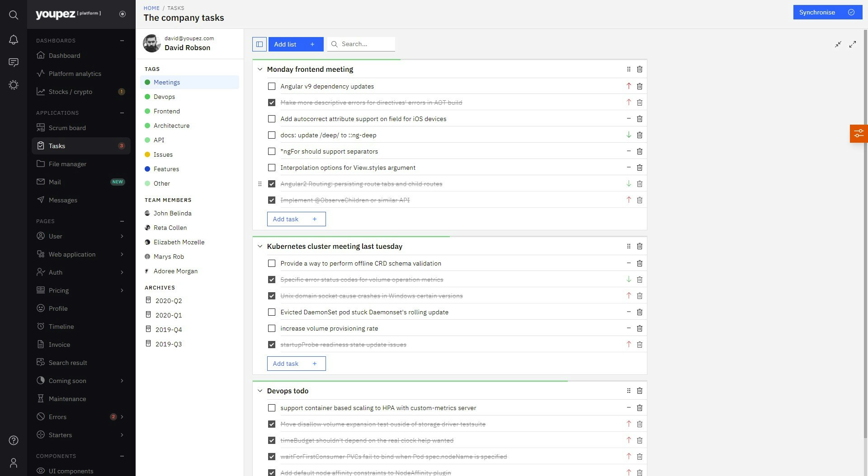This screenshot has height=476, width=868.
Task: Click the Synchronise button
Action: 827,12
